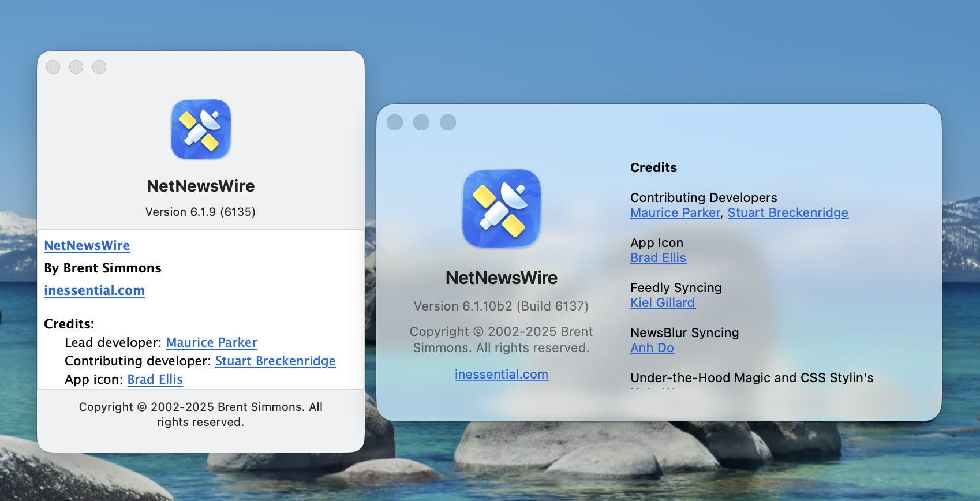Minimize the version 6.1.10b2 About window

coord(421,122)
